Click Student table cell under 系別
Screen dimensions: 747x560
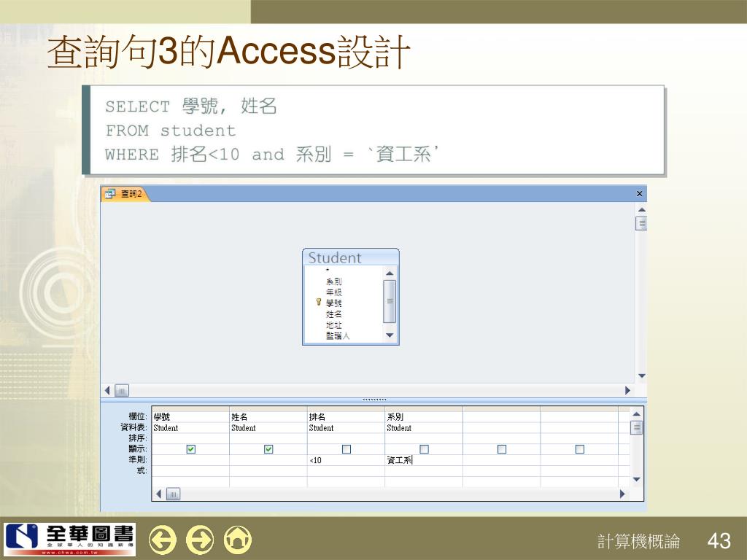point(424,427)
